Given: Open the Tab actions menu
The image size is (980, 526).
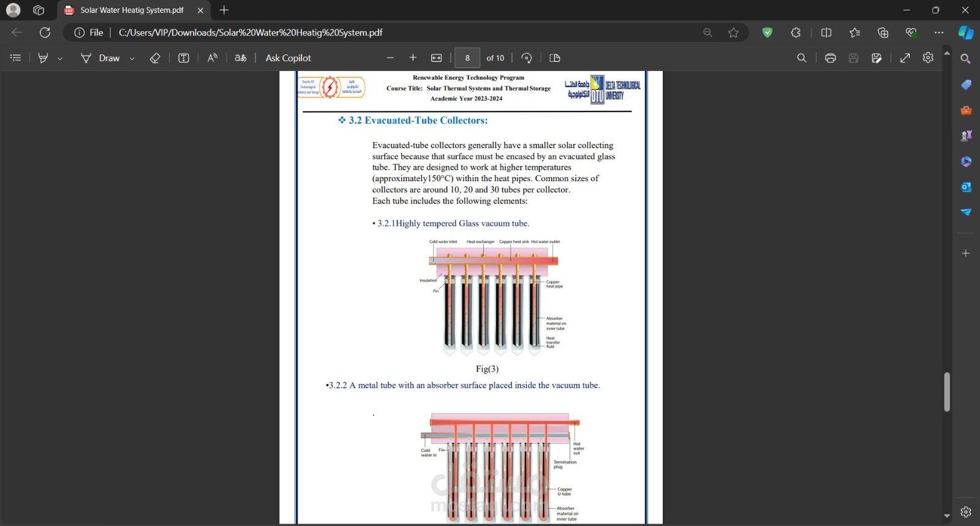Looking at the screenshot, I should pos(39,10).
